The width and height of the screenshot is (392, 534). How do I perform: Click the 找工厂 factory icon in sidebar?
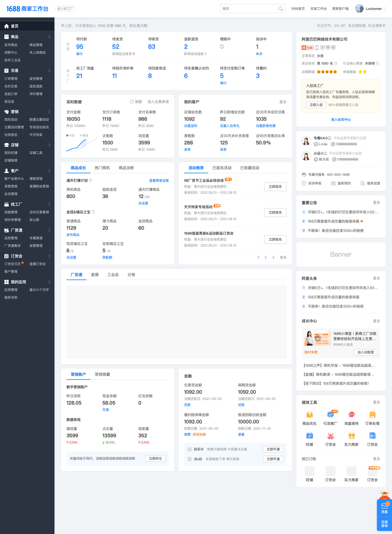(x=7, y=204)
